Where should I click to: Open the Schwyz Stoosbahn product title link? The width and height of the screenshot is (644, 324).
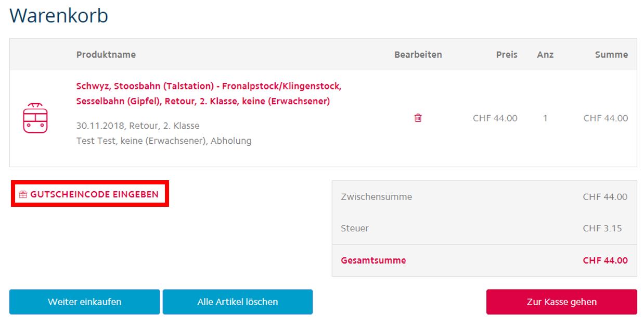tap(209, 93)
